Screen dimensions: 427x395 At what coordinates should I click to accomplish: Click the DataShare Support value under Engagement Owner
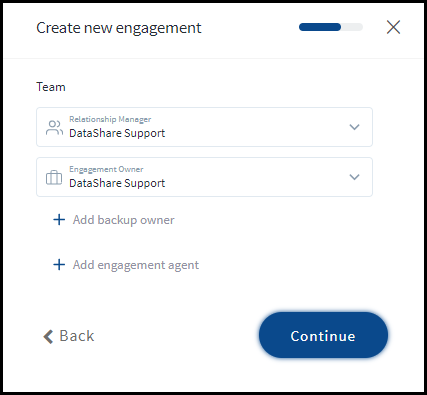tap(117, 183)
